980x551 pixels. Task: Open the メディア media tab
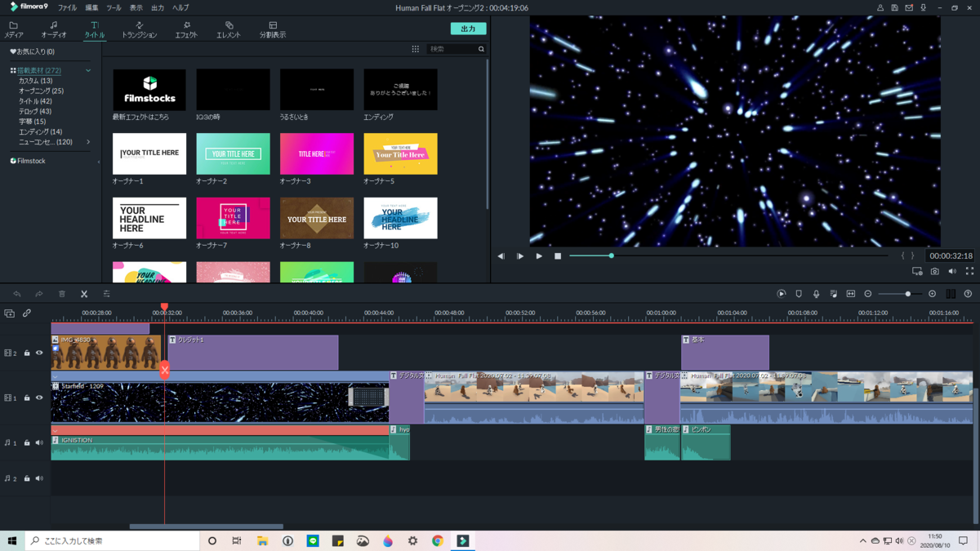(14, 30)
